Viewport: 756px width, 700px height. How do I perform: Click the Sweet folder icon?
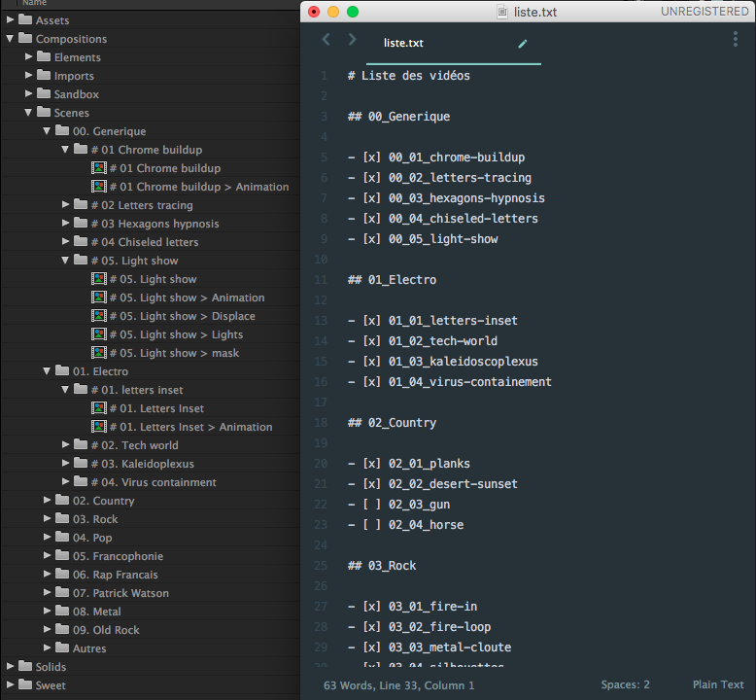25,684
